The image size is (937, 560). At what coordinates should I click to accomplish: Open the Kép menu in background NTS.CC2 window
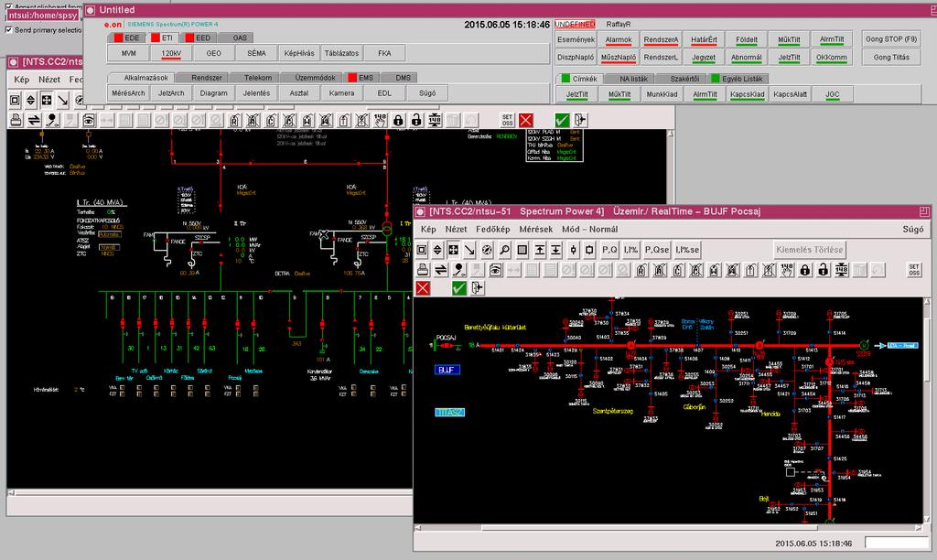(22, 79)
